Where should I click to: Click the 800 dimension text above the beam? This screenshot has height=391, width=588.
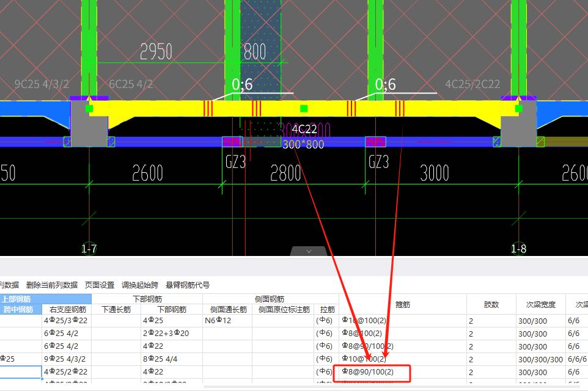pyautogui.click(x=255, y=52)
